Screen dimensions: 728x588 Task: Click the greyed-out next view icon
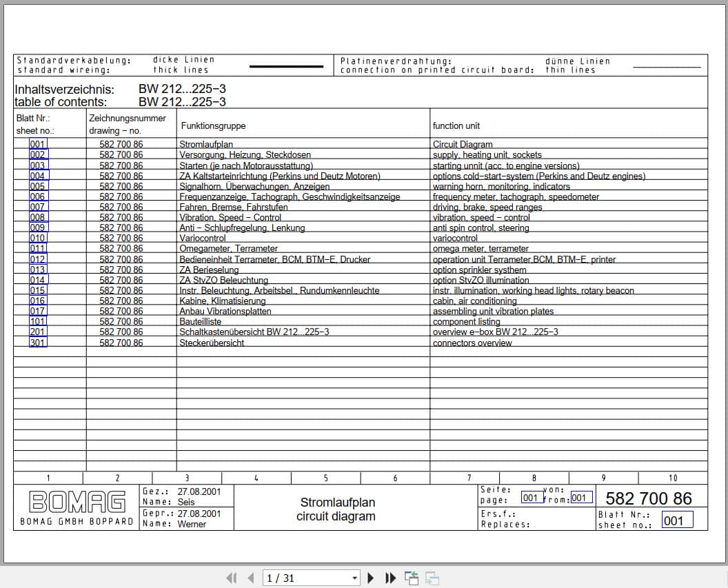pyautogui.click(x=432, y=578)
